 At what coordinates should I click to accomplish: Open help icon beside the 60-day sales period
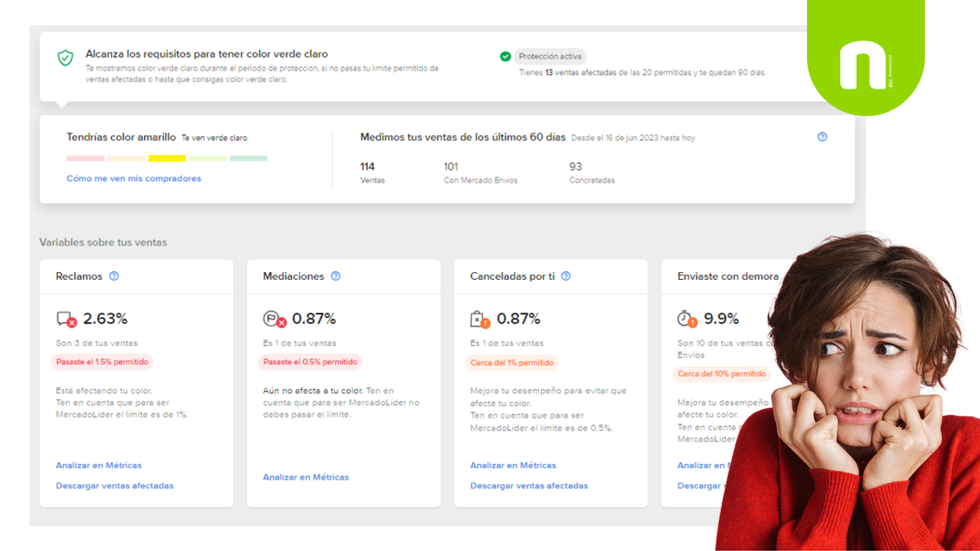click(822, 137)
